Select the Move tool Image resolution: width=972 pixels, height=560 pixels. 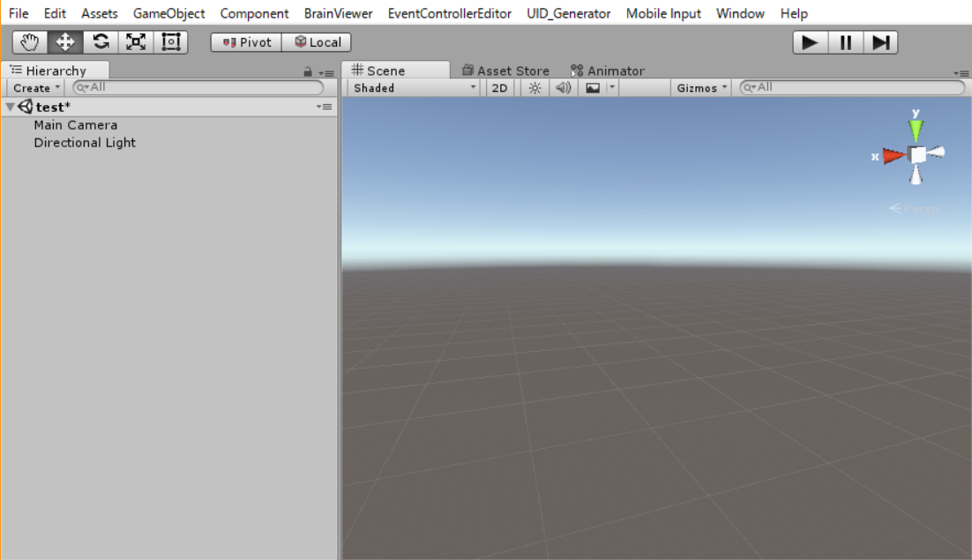click(x=65, y=42)
